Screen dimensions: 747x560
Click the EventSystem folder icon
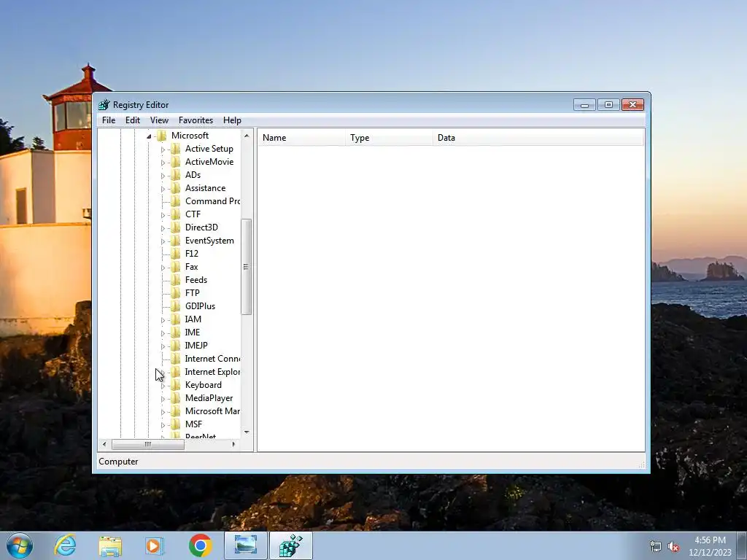click(176, 241)
